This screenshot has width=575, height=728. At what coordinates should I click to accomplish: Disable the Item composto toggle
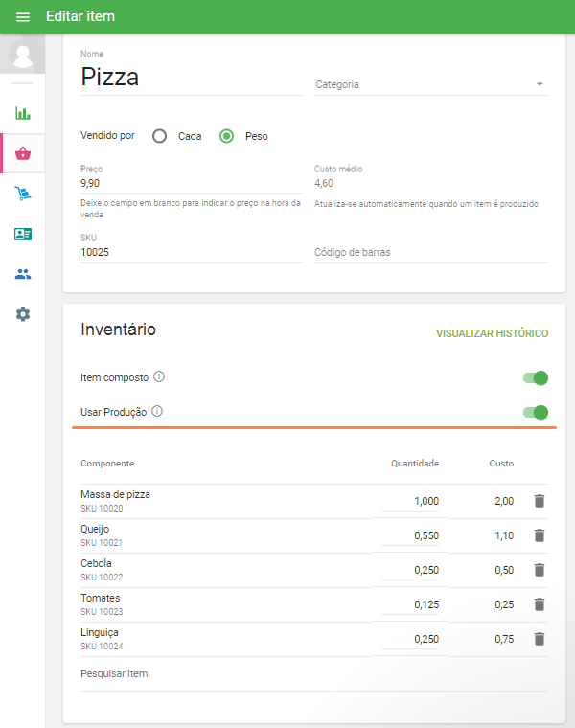click(x=536, y=377)
